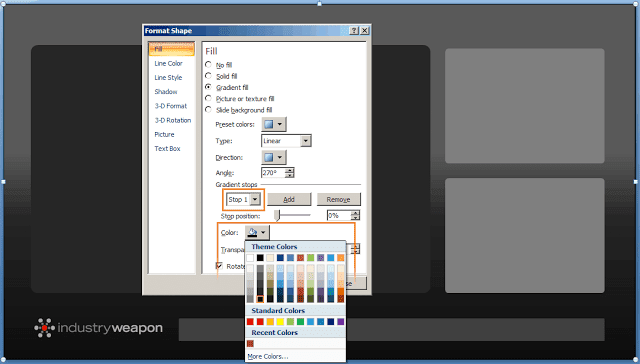
Task: Click the Remove gradient stop button
Action: click(338, 199)
